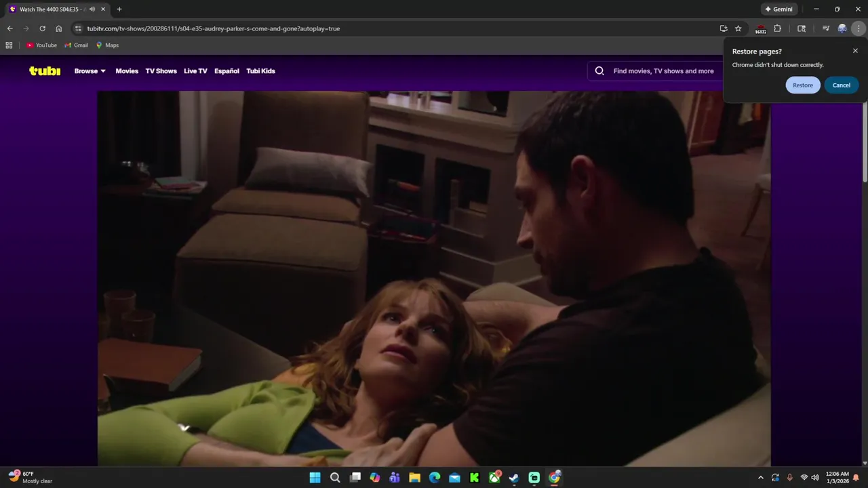
Task: Reload the Tubi page
Action: pos(42,28)
